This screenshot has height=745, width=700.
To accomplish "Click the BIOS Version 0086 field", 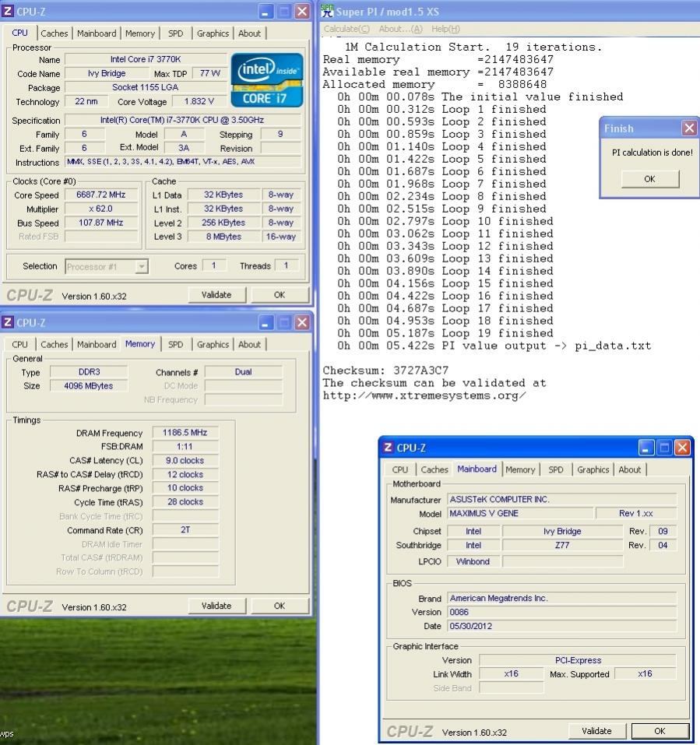I will [562, 612].
